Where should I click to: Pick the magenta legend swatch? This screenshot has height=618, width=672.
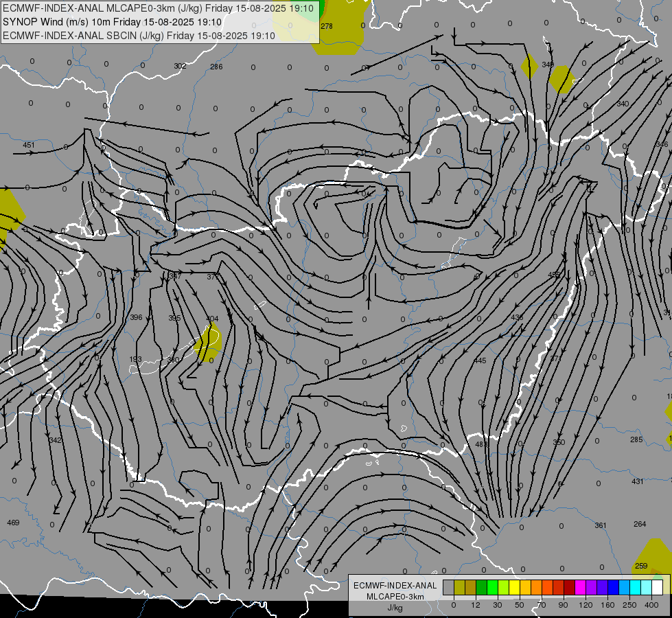pyautogui.click(x=581, y=587)
